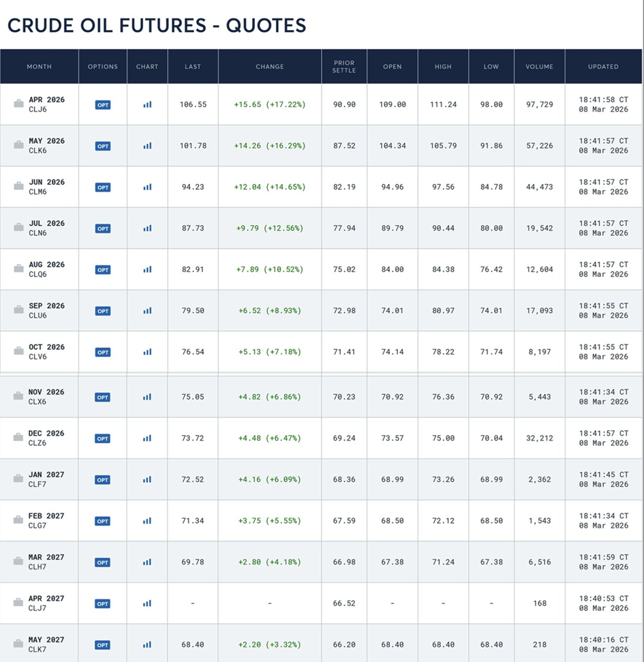Select the Last column header
This screenshot has height=662, width=644.
pos(193,67)
